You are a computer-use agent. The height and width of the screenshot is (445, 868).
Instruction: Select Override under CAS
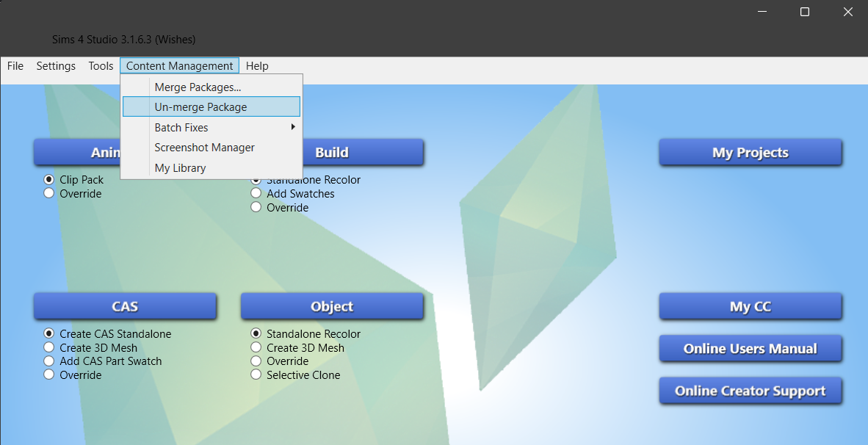[x=73, y=375]
